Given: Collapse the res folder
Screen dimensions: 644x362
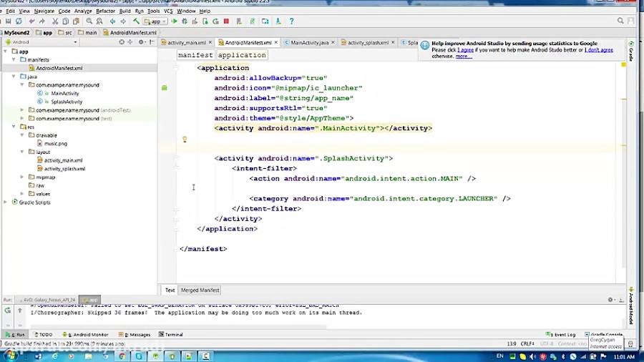Looking at the screenshot, I should (x=14, y=127).
